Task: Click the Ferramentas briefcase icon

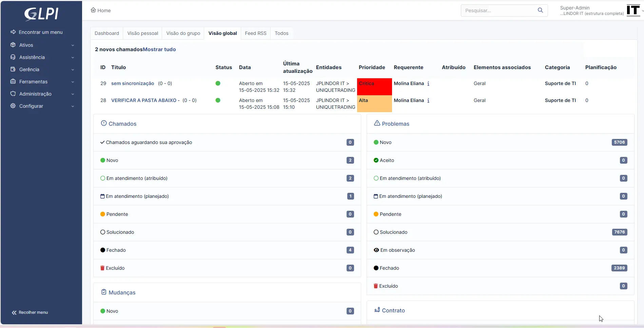Action: pos(13,82)
